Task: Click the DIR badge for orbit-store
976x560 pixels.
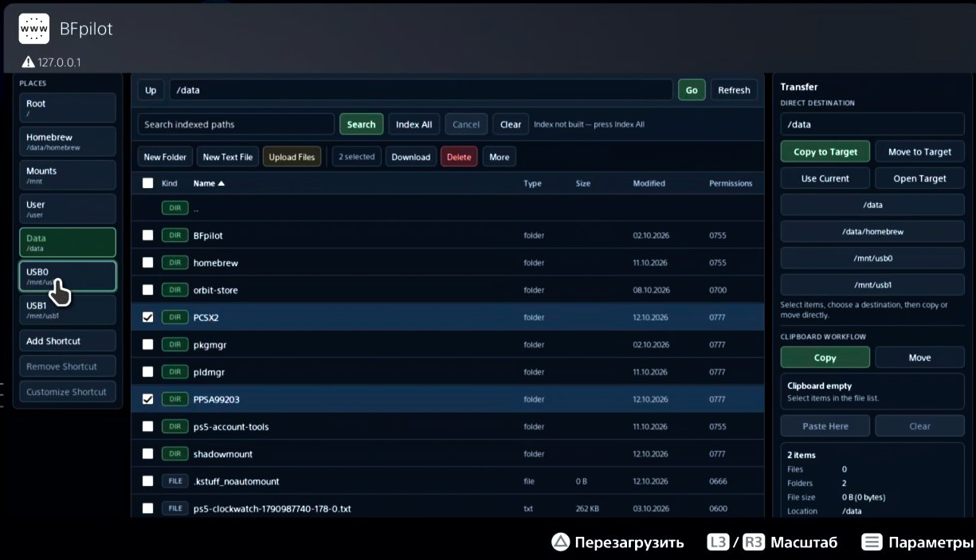Action: pyautogui.click(x=174, y=290)
